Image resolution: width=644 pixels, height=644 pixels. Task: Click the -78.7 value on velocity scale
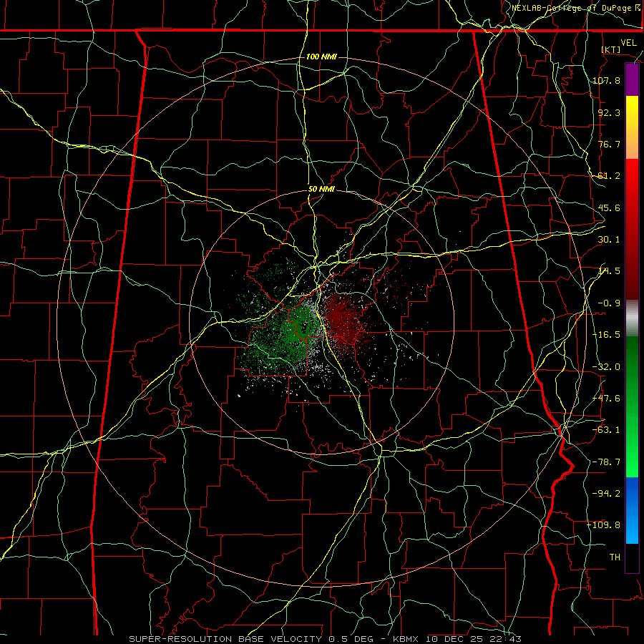click(x=606, y=462)
